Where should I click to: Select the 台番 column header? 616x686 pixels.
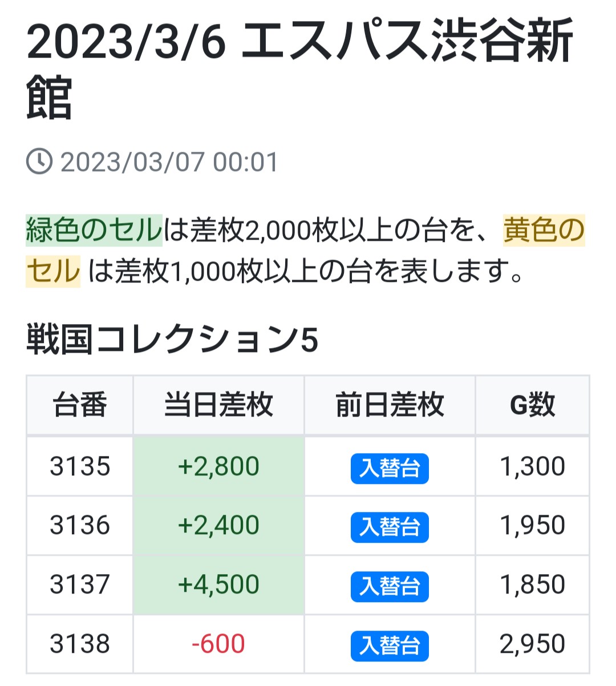pos(80,405)
